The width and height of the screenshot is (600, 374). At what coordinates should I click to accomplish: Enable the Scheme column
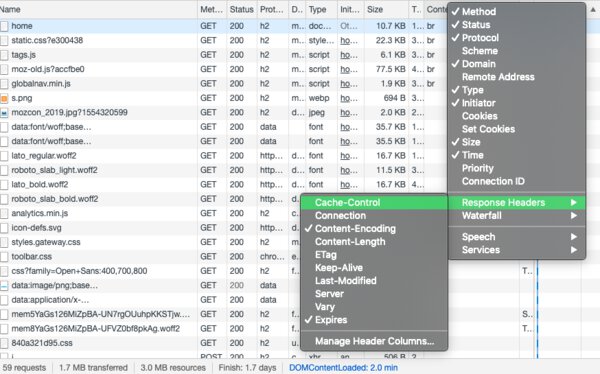517,51
